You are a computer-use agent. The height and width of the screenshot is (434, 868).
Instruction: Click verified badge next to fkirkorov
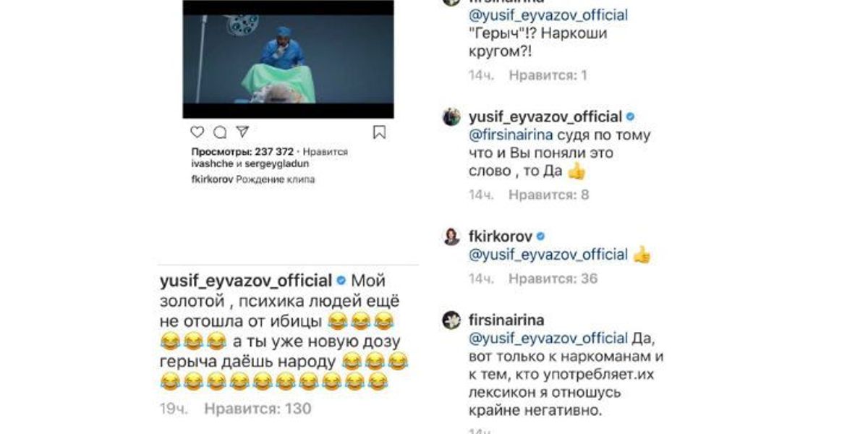click(x=540, y=237)
